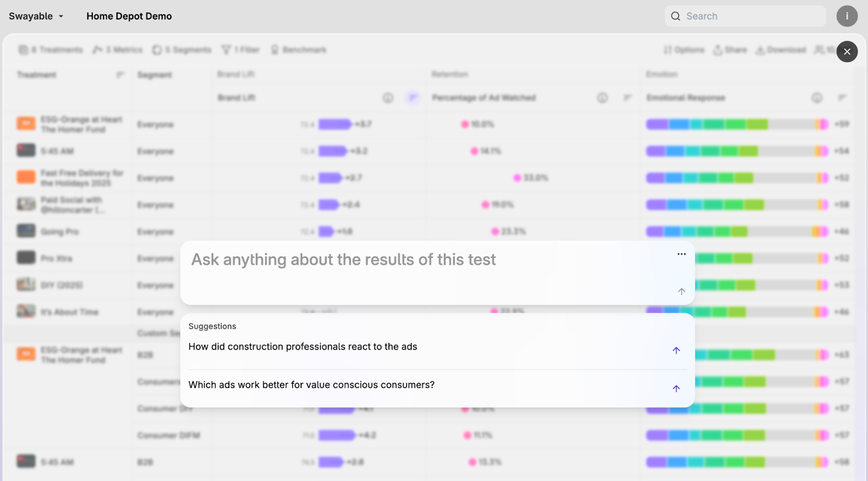Close the ask overlay with X button
The image size is (868, 481).
coord(847,52)
